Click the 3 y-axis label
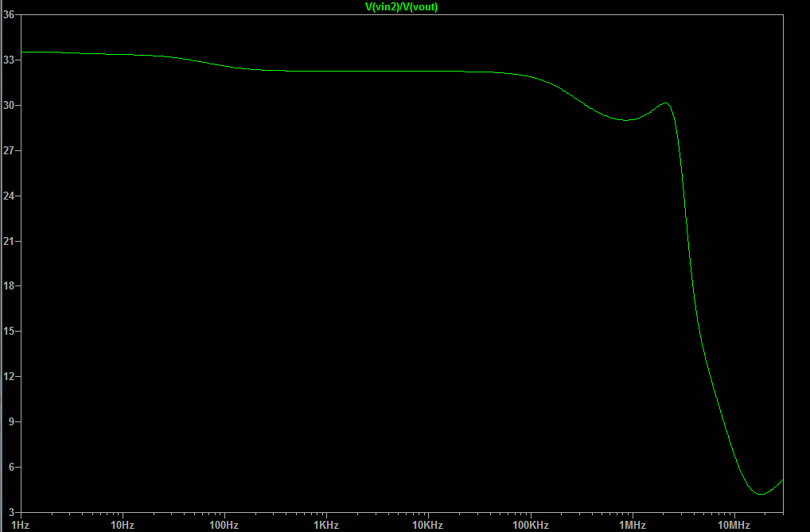 click(x=11, y=512)
